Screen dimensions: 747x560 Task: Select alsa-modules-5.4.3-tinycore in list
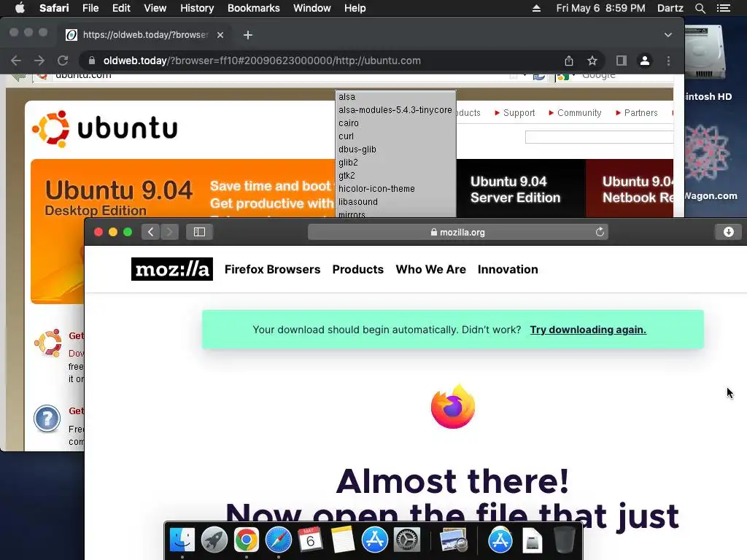pos(395,110)
